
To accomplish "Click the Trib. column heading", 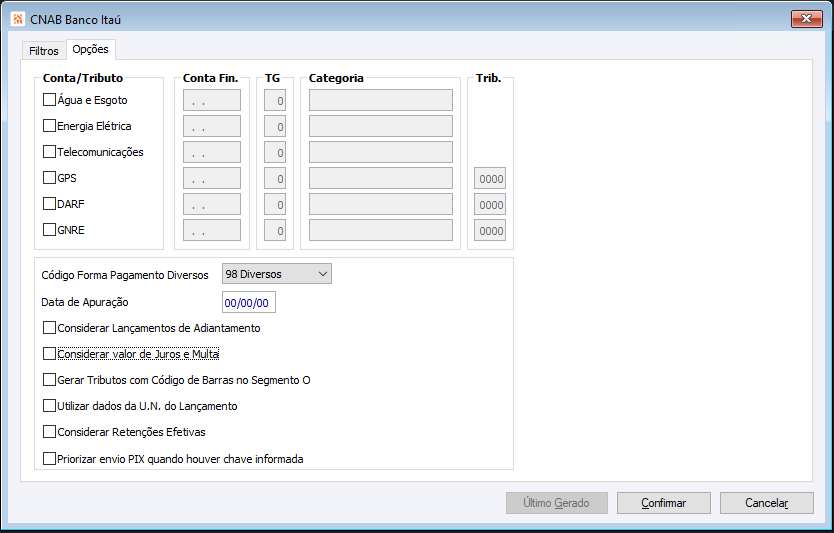I will coord(488,78).
